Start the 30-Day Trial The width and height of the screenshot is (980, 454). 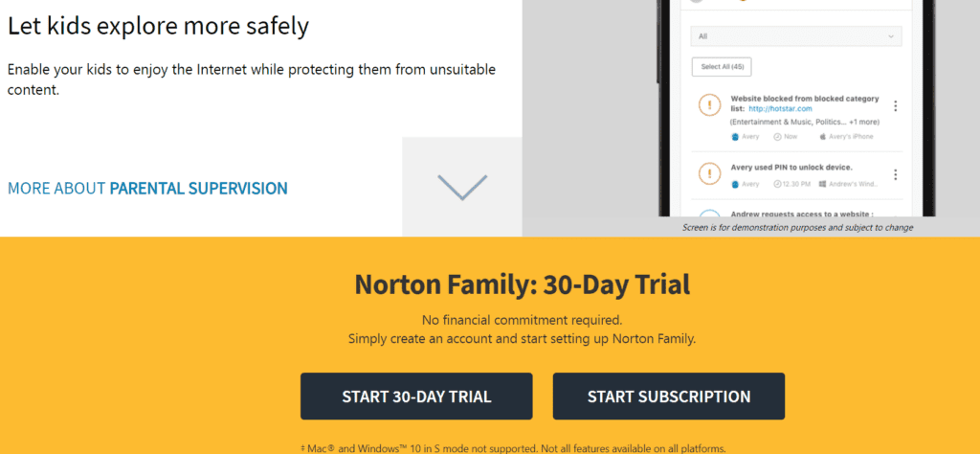point(416,397)
